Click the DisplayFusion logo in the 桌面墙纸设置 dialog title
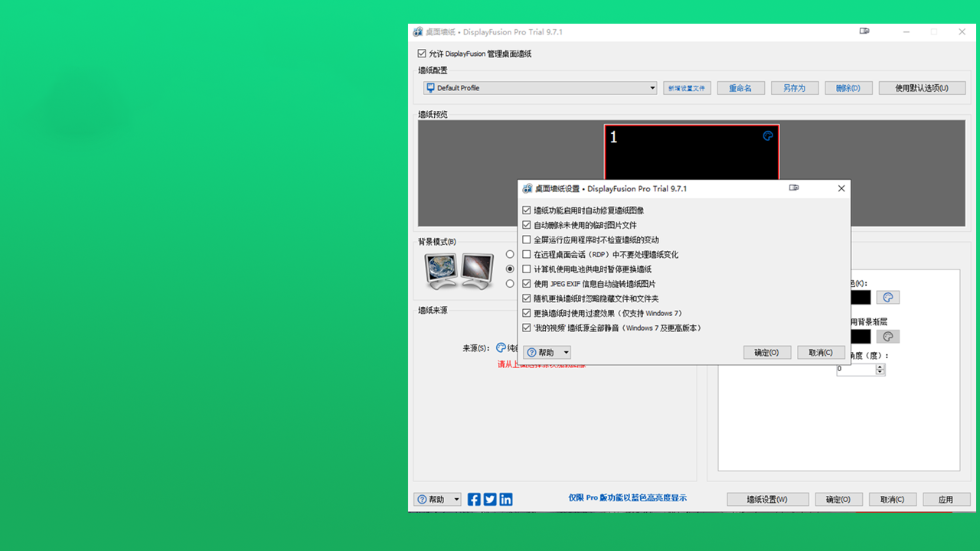Screen dimensions: 980x551 click(528, 188)
